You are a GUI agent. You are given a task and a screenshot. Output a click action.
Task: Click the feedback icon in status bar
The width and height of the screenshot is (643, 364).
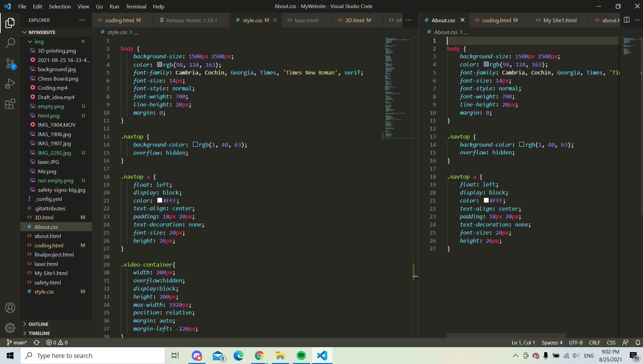coord(625,342)
